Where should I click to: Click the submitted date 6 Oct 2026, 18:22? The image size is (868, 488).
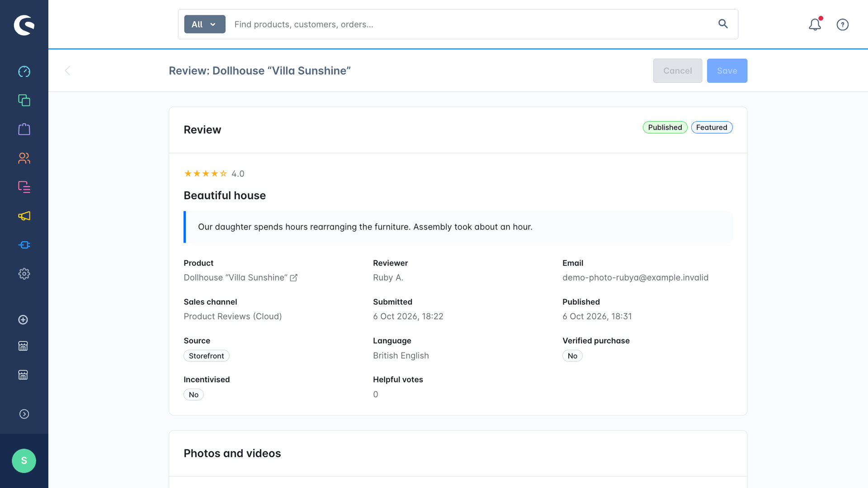point(408,317)
